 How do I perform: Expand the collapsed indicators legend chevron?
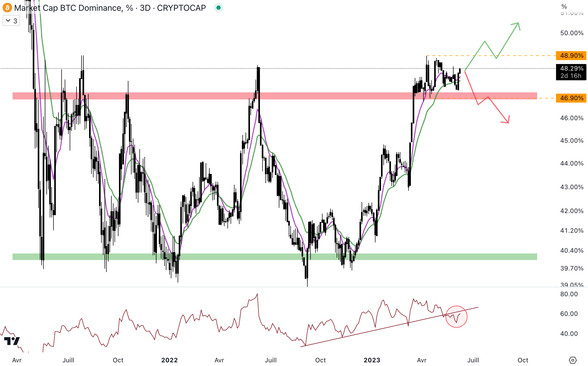coord(8,21)
